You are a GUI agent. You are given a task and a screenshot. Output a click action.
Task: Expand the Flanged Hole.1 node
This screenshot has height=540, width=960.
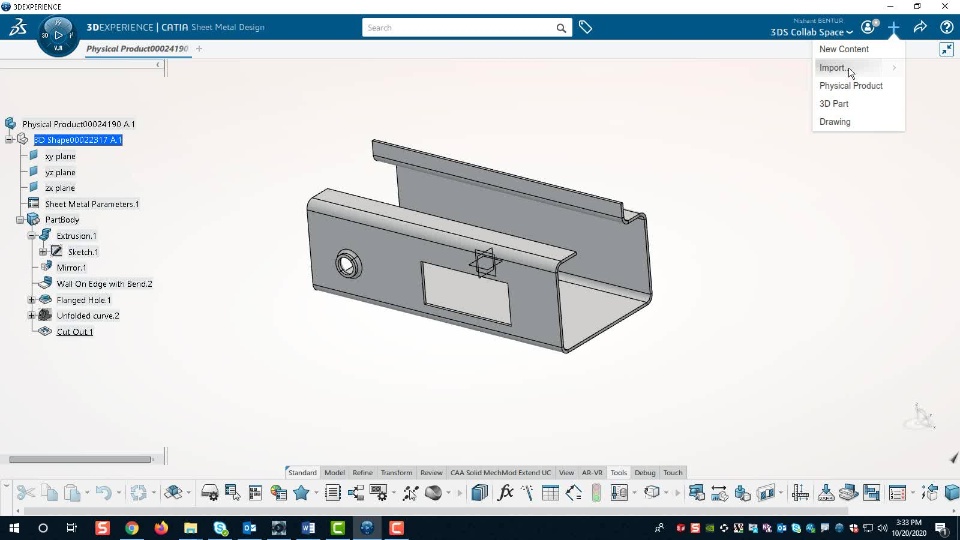coord(31,300)
